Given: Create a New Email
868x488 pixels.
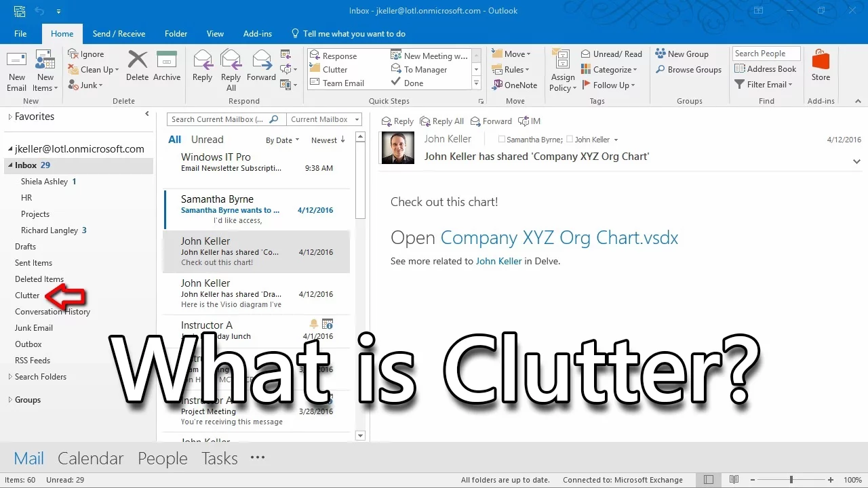Looking at the screenshot, I should point(16,68).
